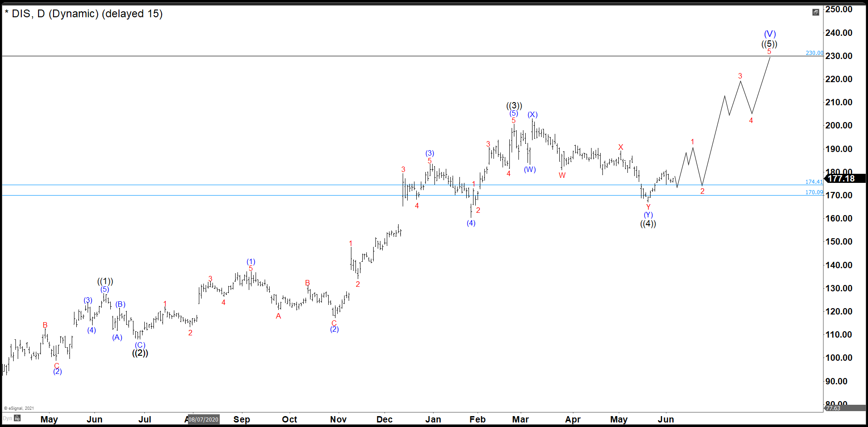Select the (W) wave label below February bars
This screenshot has width=868, height=427.
(x=529, y=170)
